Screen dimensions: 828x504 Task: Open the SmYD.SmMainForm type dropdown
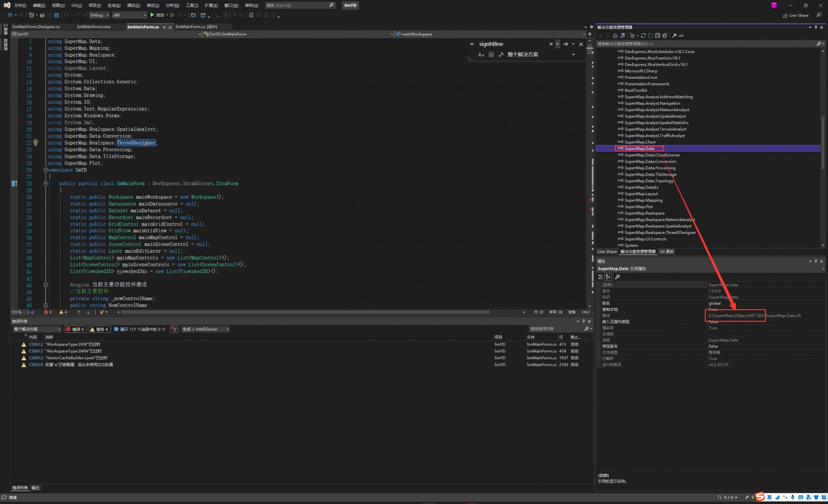298,34
